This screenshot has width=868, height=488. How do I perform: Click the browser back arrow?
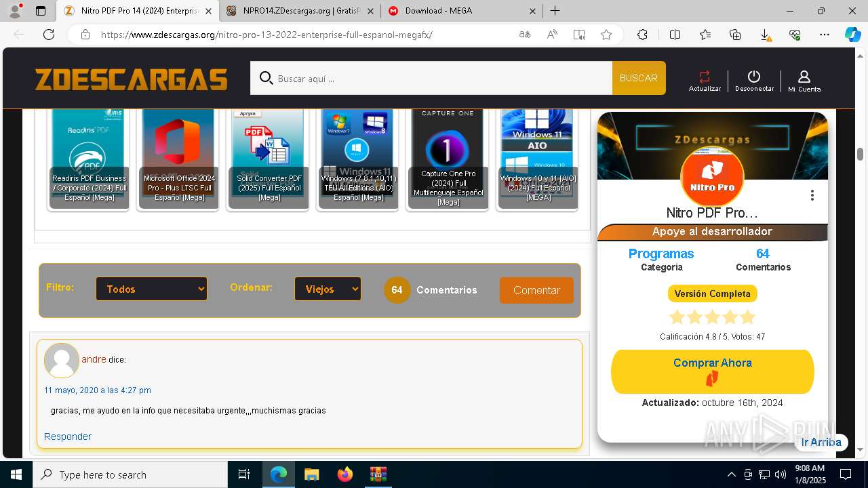(x=19, y=35)
